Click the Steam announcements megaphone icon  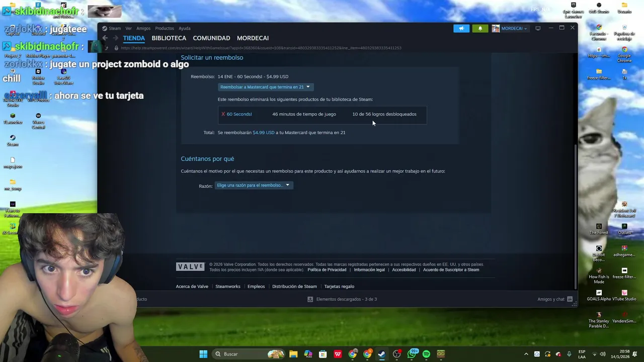tap(461, 28)
